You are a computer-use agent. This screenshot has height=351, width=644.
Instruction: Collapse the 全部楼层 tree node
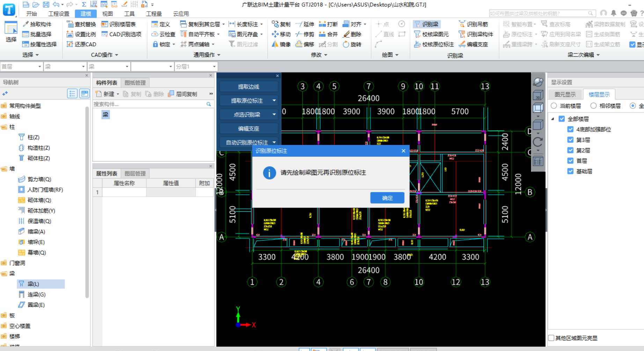point(553,119)
